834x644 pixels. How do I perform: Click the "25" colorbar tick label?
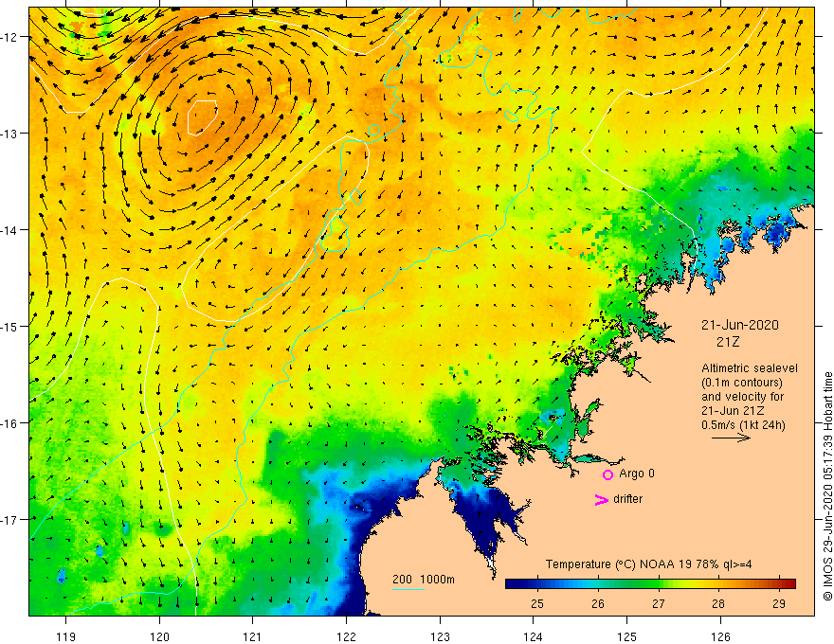click(x=537, y=603)
